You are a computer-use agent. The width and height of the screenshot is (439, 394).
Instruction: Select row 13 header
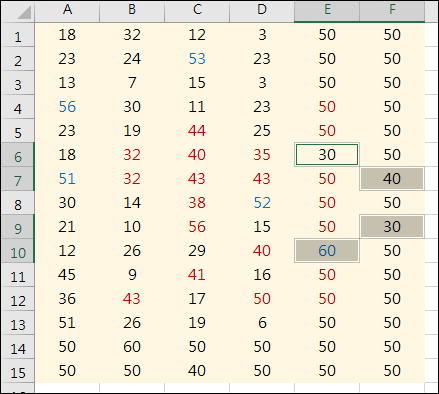[x=18, y=323]
